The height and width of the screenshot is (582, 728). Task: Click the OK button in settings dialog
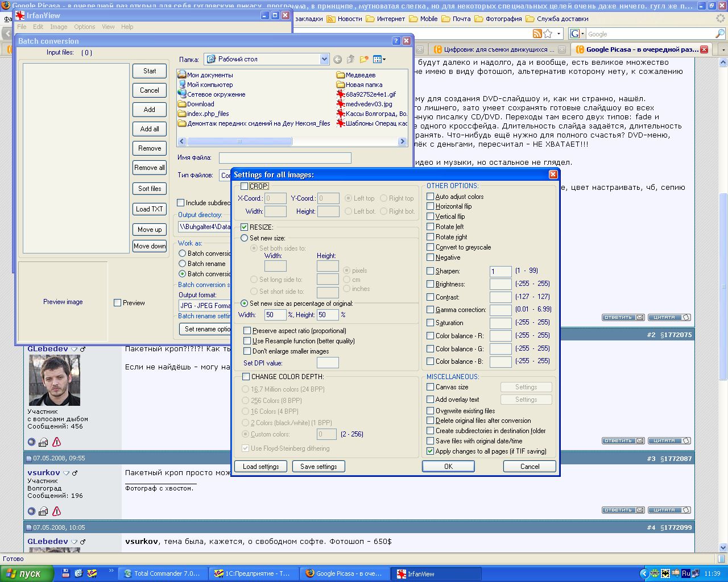click(x=448, y=466)
